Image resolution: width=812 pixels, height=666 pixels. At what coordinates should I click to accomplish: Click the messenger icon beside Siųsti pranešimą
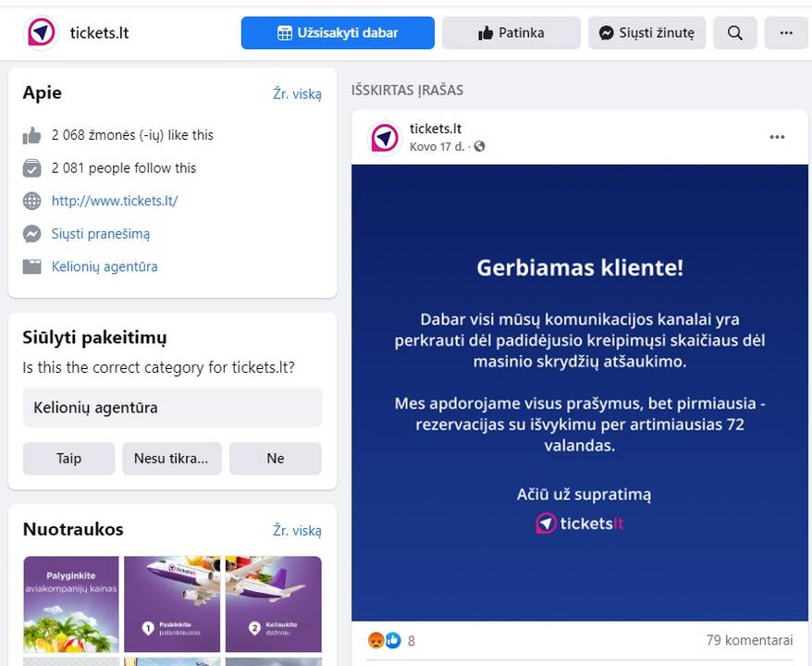click(x=31, y=234)
